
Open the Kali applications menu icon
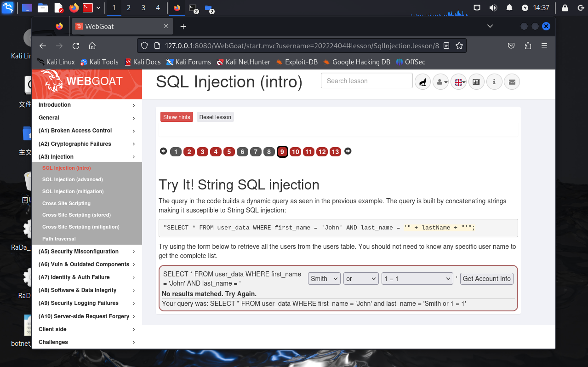8,8
